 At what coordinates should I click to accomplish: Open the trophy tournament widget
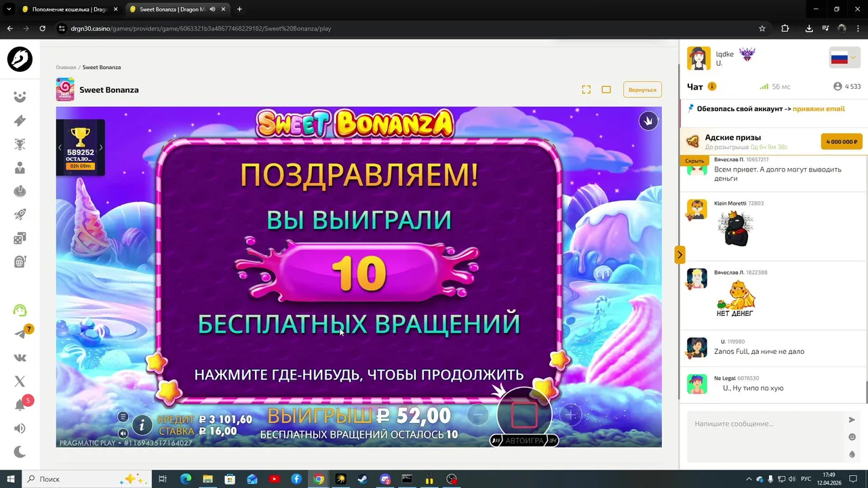pyautogui.click(x=80, y=148)
